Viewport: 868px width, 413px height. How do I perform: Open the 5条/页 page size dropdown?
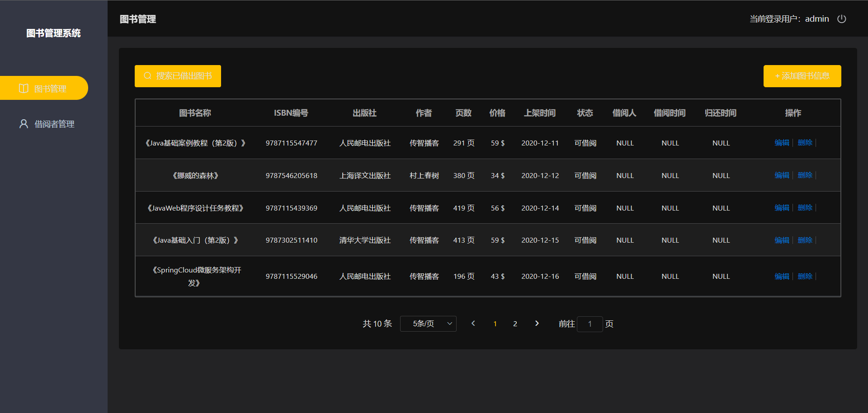click(x=428, y=324)
